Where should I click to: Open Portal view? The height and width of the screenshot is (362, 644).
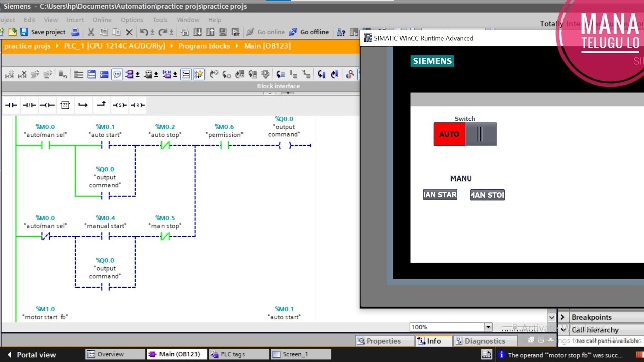[31, 354]
